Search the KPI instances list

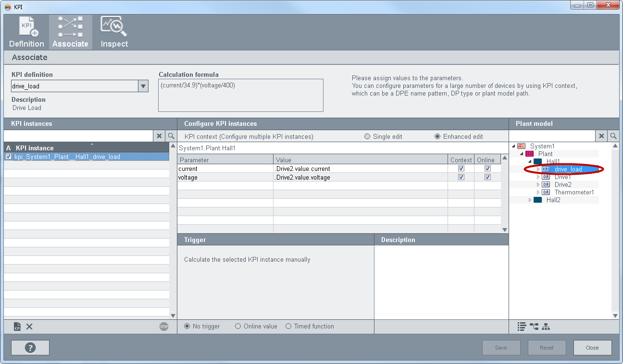pyautogui.click(x=171, y=136)
